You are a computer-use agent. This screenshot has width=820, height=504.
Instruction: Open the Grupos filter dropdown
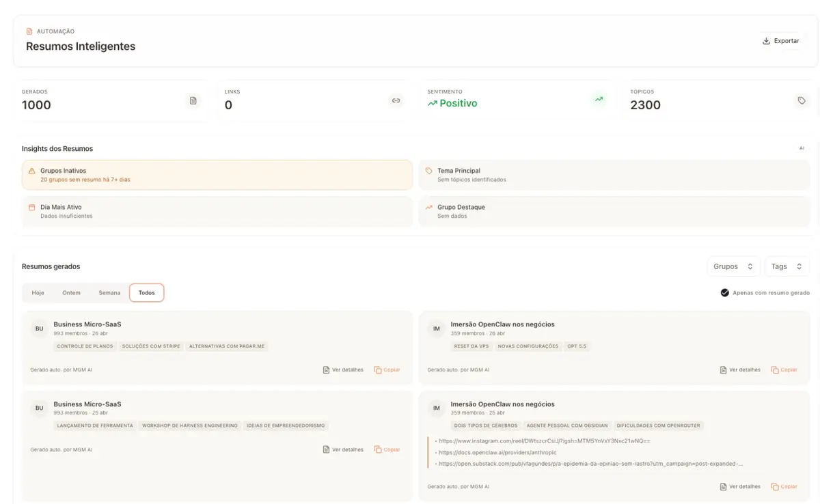point(733,266)
